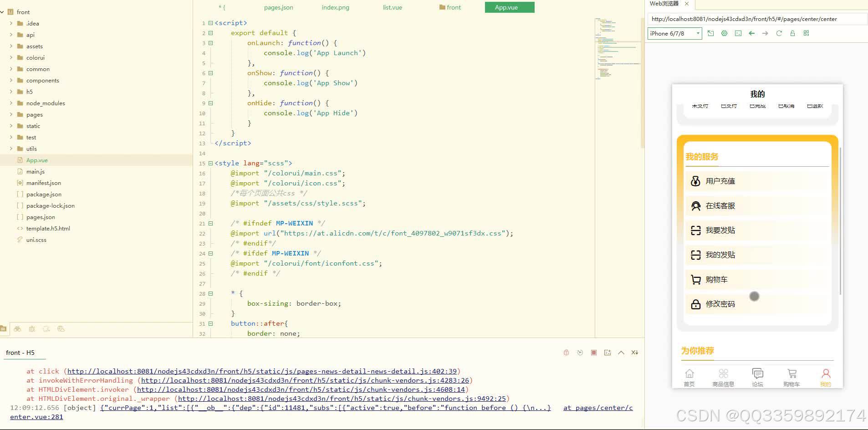The image size is (868, 430).
Task: Open the news-detail.js:402:39 stack trace link
Action: [262, 371]
